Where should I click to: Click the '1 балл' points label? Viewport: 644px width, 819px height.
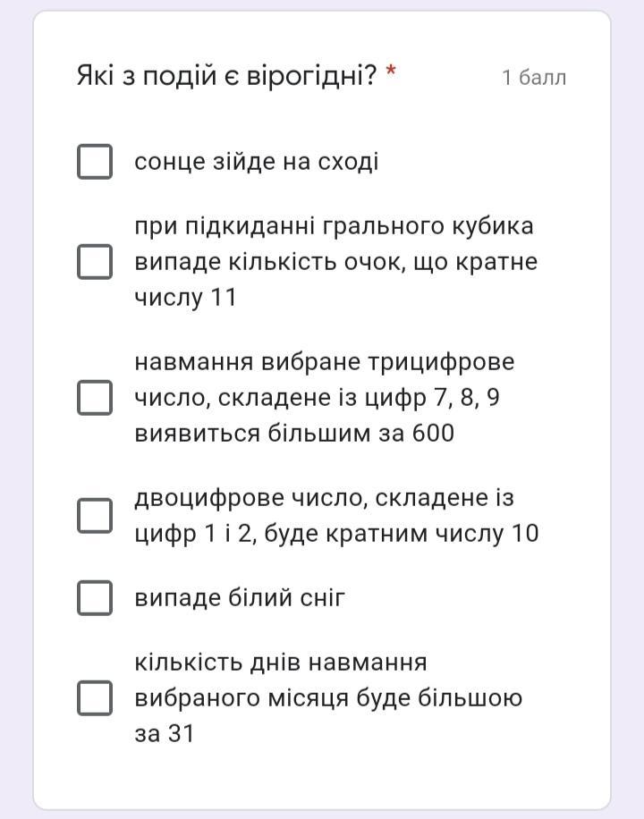point(533,78)
